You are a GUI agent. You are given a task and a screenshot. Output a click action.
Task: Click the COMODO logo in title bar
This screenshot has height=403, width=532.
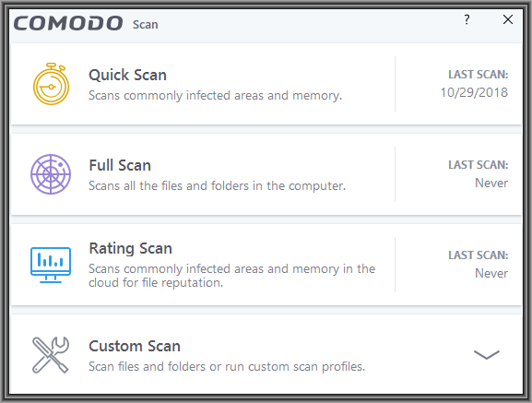click(x=68, y=23)
